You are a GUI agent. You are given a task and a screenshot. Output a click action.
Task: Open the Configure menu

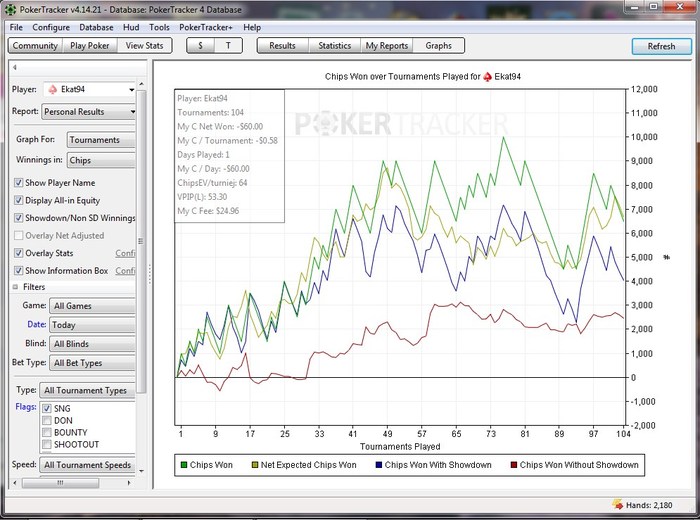[x=51, y=27]
